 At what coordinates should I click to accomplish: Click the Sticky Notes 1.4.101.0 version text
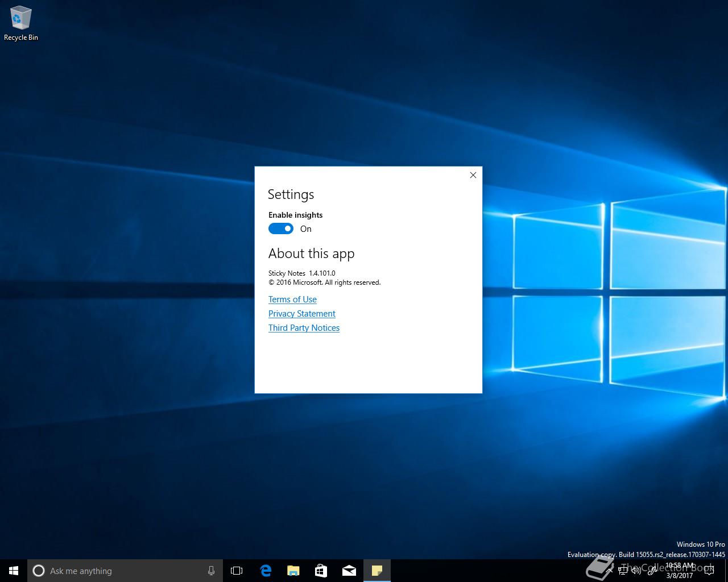tap(302, 273)
